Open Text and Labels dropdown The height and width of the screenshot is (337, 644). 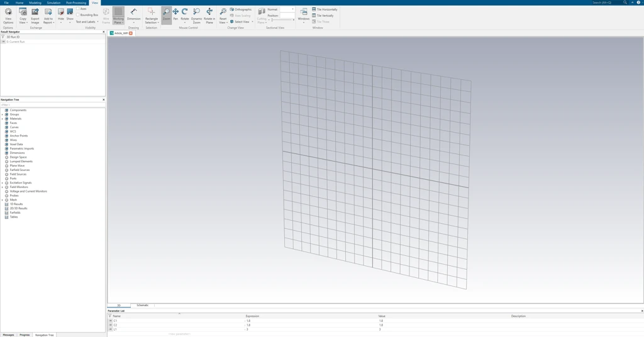(87, 22)
